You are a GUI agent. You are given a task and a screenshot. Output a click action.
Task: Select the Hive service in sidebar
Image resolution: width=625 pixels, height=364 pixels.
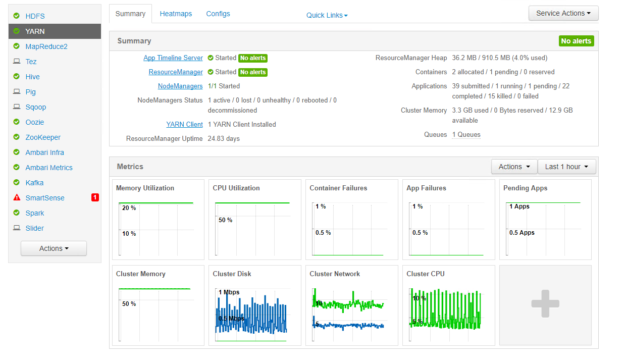33,77
